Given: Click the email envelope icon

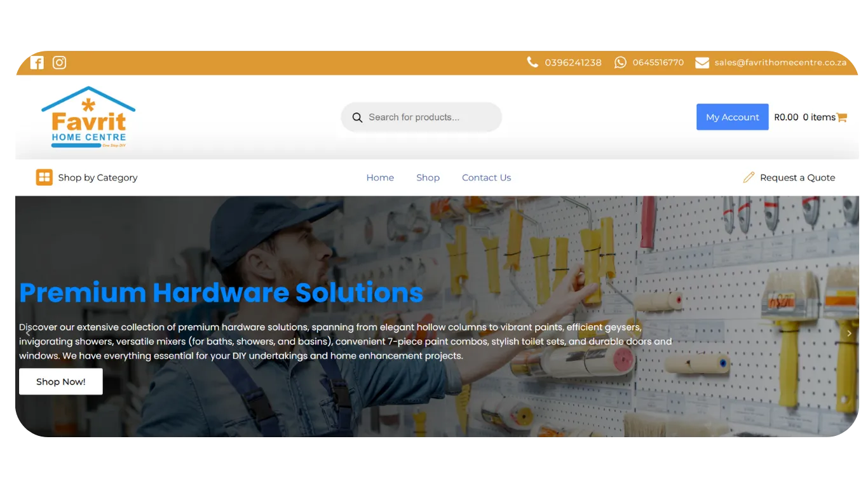Looking at the screenshot, I should (x=702, y=62).
